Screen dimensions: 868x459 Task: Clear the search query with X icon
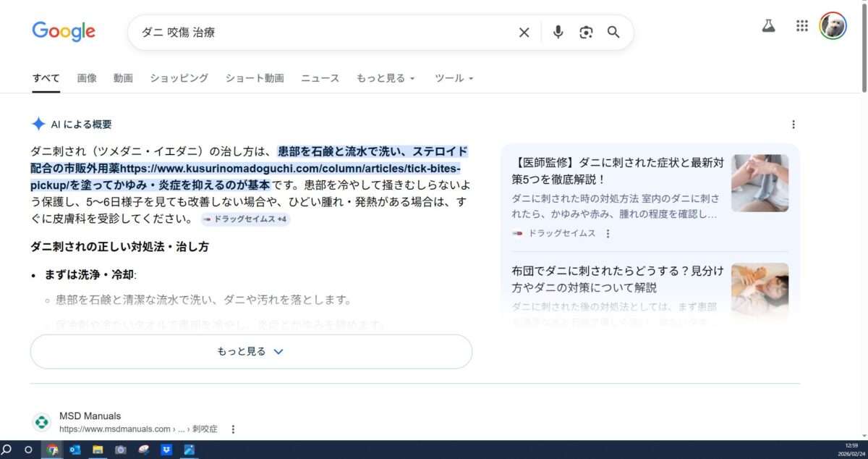(x=524, y=33)
